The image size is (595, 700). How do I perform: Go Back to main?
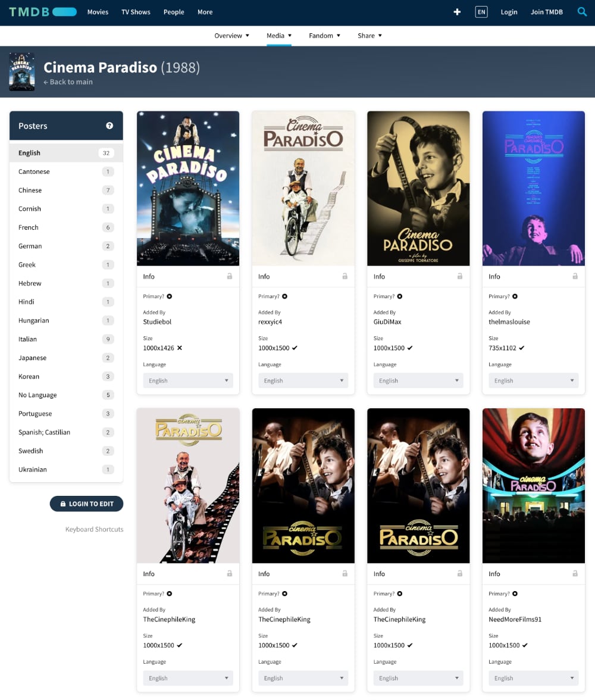point(68,82)
